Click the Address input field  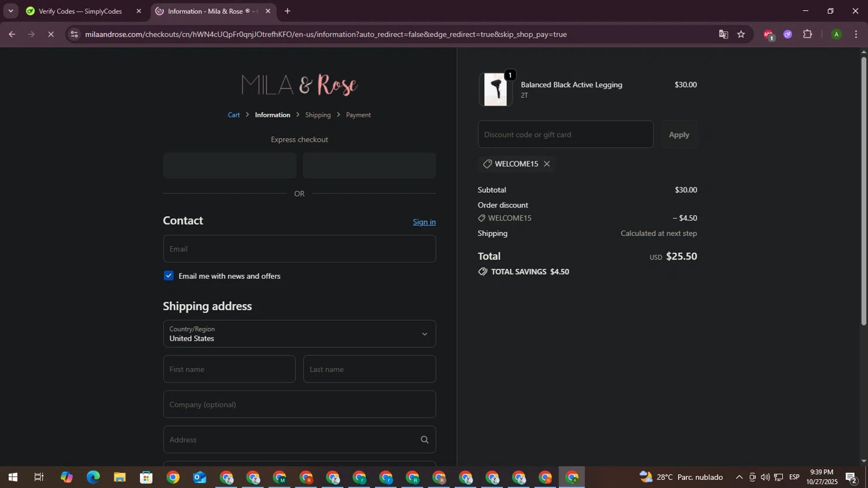click(299, 439)
